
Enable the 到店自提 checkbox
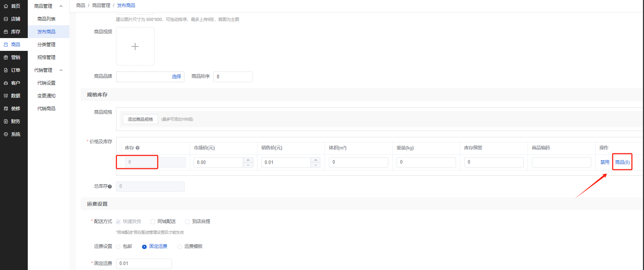tap(187, 222)
